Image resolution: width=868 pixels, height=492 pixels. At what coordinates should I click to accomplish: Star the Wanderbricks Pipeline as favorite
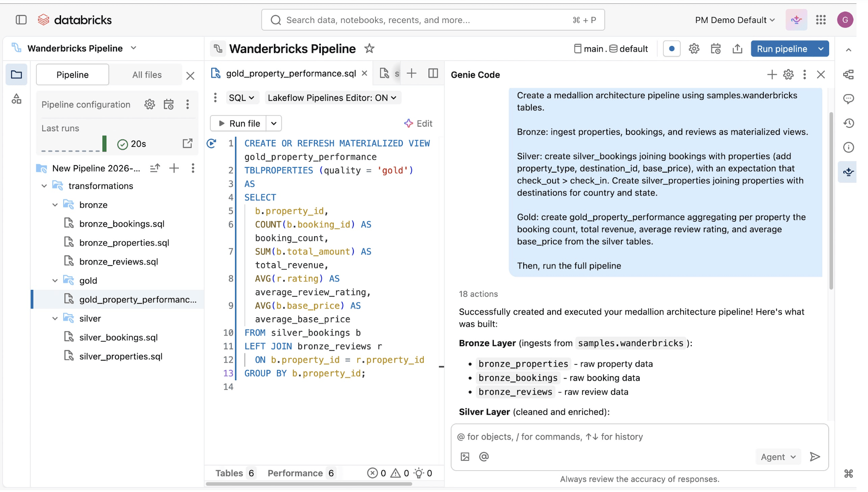pos(369,49)
